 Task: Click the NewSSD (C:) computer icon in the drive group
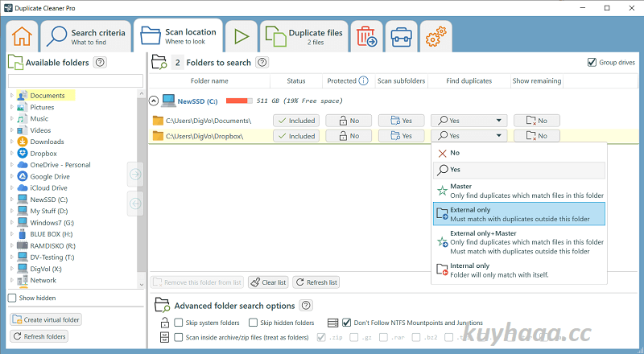coord(168,101)
